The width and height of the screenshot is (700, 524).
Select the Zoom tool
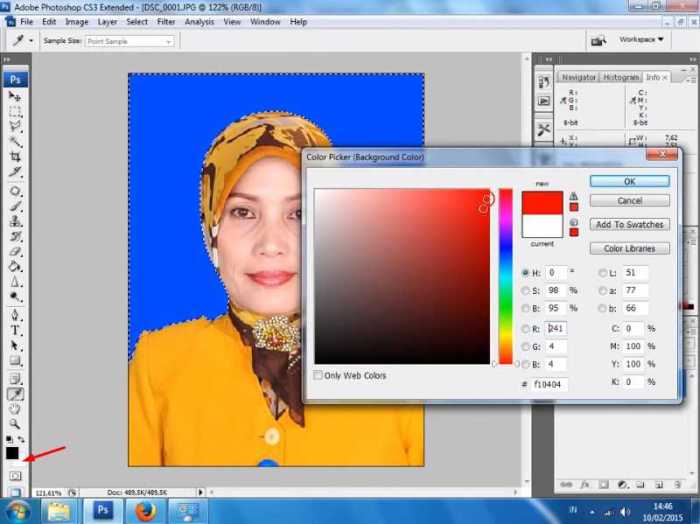click(x=15, y=424)
